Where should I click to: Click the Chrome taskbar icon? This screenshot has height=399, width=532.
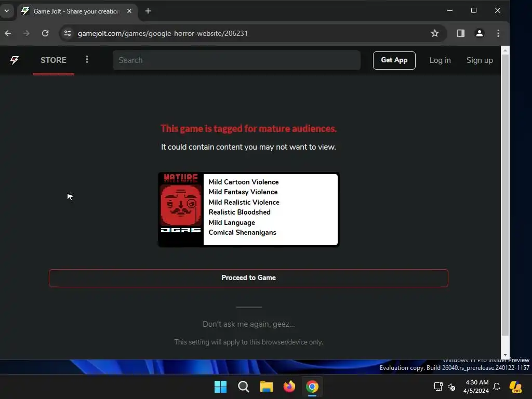(312, 387)
